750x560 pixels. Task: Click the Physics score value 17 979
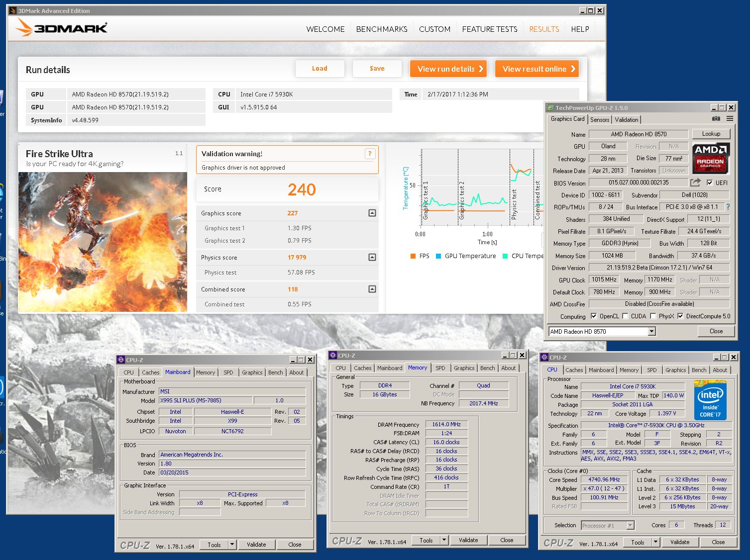tap(297, 257)
